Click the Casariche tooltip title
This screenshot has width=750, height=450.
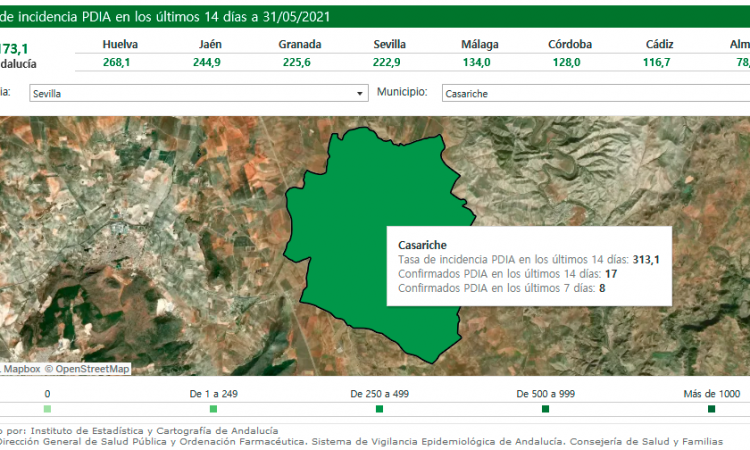tap(422, 244)
